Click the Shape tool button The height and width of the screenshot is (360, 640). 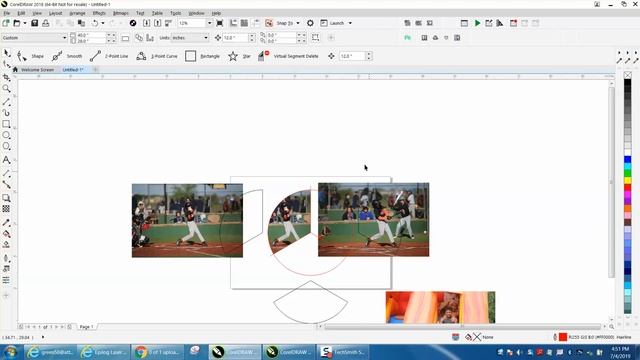(31, 56)
